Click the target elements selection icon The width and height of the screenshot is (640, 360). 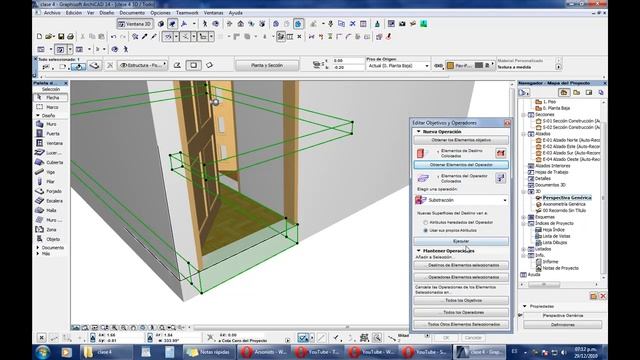coord(500,153)
